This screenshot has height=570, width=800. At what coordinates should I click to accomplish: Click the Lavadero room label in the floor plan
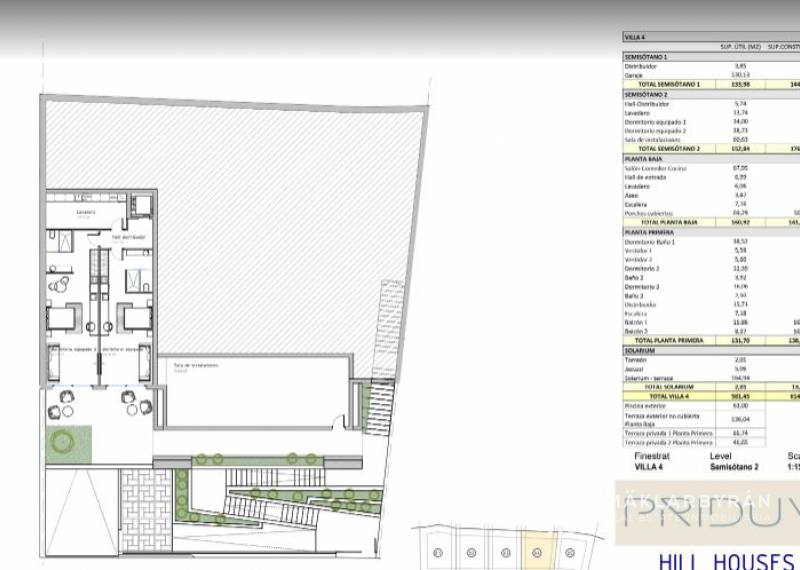(84, 212)
